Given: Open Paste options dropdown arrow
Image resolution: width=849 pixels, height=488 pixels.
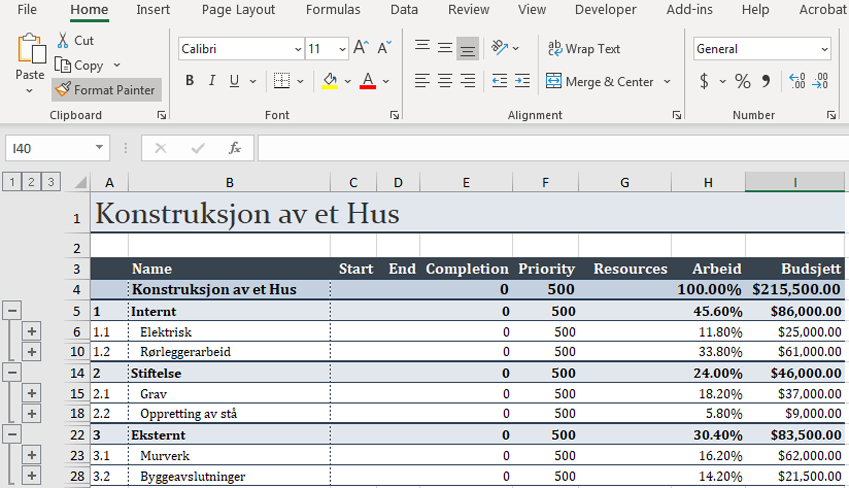Looking at the screenshot, I should click(x=29, y=90).
